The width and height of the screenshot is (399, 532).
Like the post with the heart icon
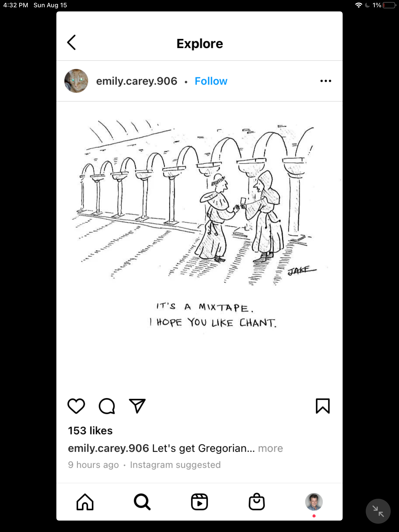pyautogui.click(x=76, y=406)
